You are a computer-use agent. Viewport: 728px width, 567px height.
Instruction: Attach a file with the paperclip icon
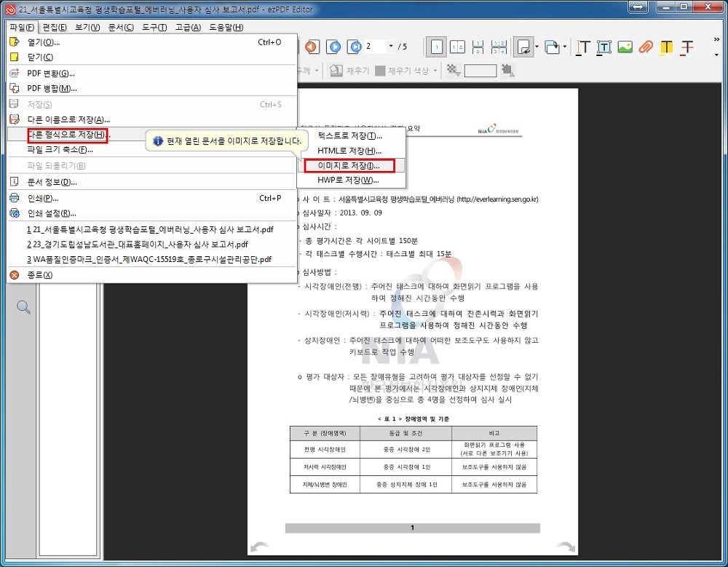click(x=646, y=47)
